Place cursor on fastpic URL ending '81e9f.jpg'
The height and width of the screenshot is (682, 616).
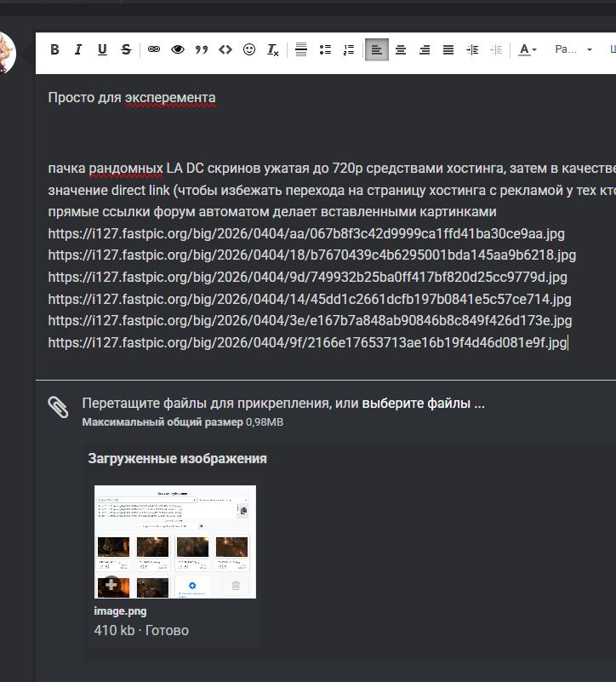(x=307, y=343)
